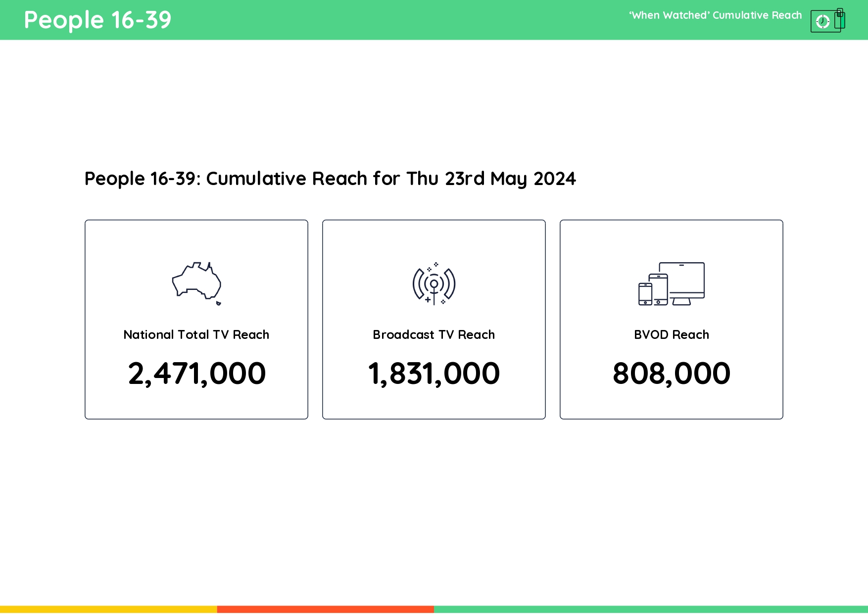Click the 'When Watched' Cumulative Reach label
The height and width of the screenshot is (614, 868).
[716, 15]
